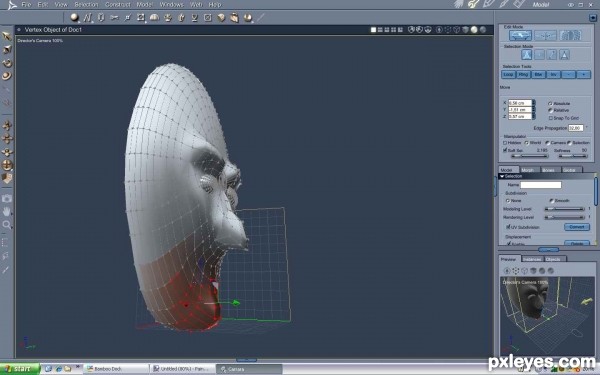The image size is (600, 375).
Task: Toggle Hidden manipulator checkbox
Action: point(505,143)
